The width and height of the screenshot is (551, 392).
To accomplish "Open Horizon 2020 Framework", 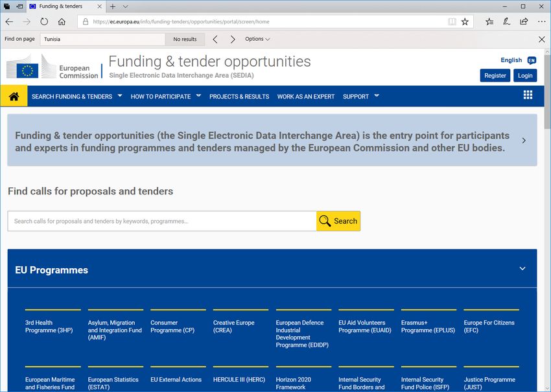I will pos(294,383).
